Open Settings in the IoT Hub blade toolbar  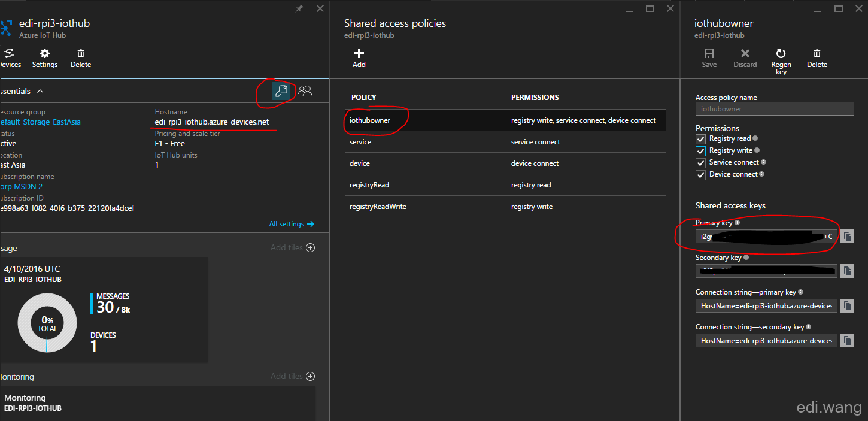45,58
